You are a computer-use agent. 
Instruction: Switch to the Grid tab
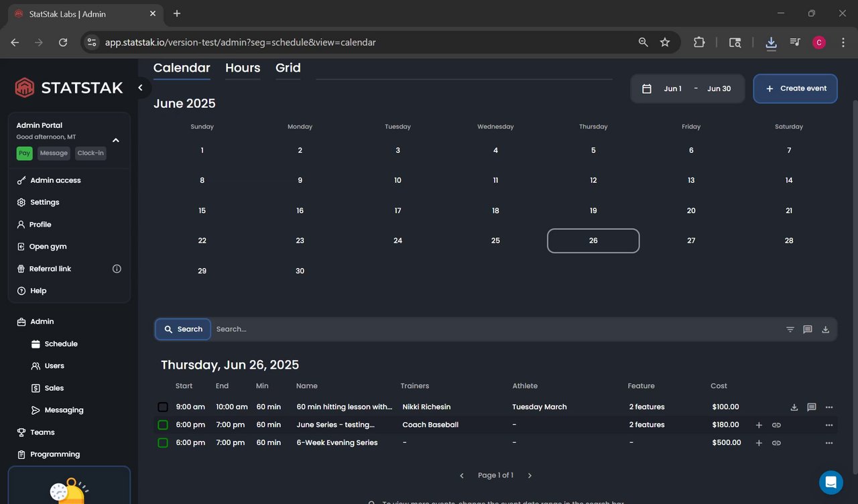(x=288, y=68)
